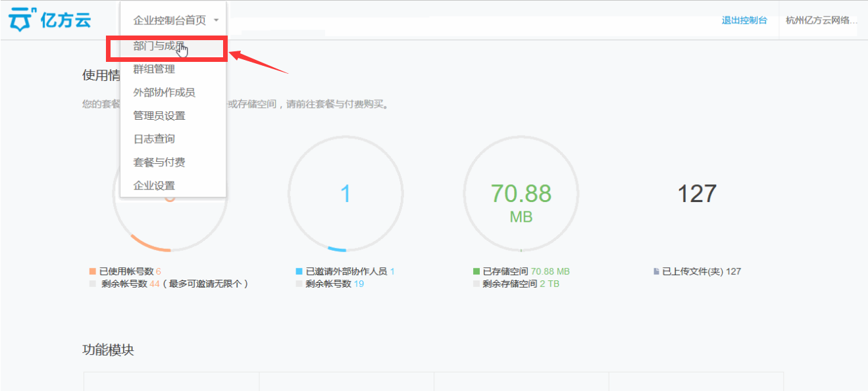This screenshot has width=868, height=391.
Task: Click the orange 已使用帐号数 legend square
Action: 93,271
